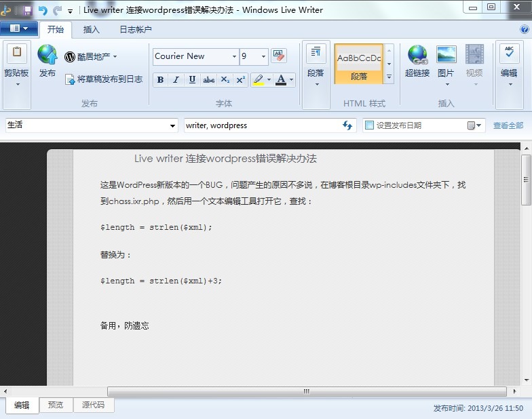
Task: Expand the category dropdown showing 生活
Action: tap(172, 125)
